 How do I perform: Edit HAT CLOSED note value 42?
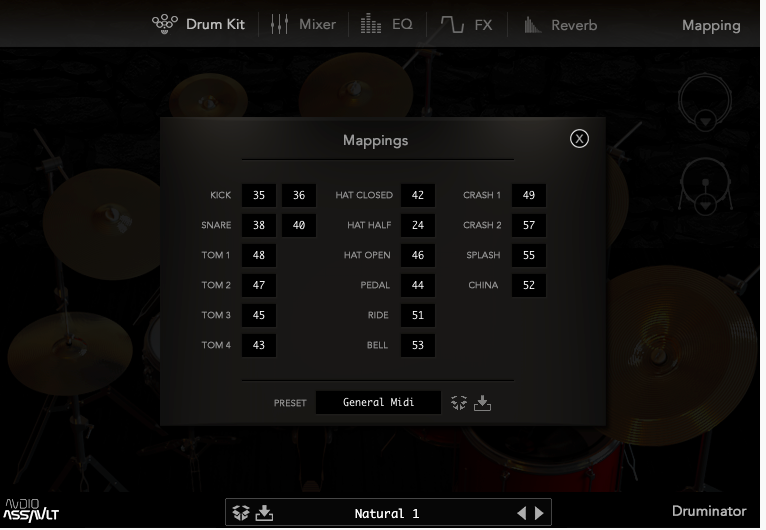(x=418, y=195)
